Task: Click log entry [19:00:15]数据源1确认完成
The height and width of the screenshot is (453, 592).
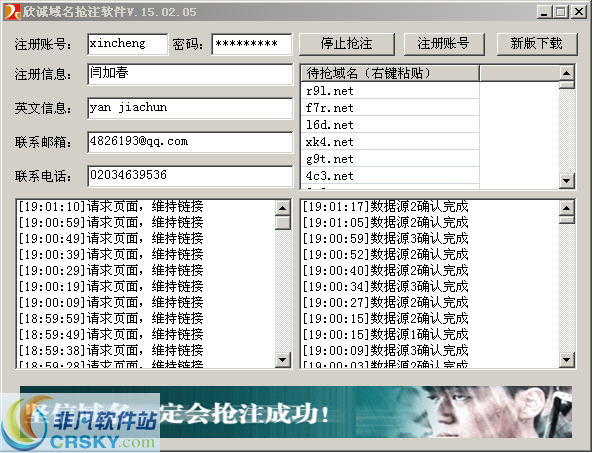Action: [385, 334]
